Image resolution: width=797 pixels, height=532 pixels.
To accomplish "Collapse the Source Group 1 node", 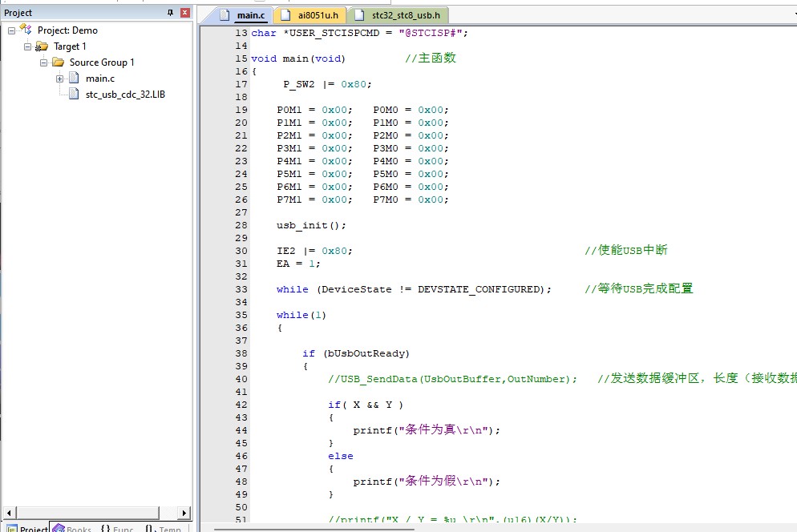I will [x=44, y=62].
